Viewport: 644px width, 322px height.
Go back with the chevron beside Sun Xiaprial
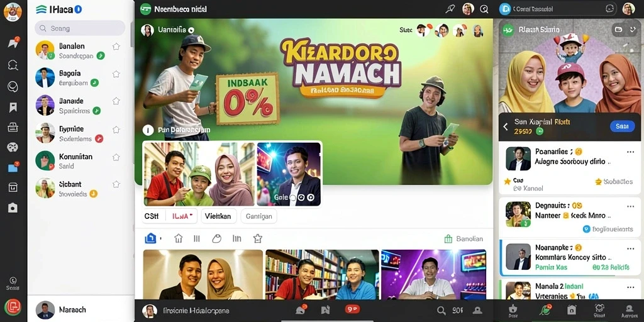tap(506, 126)
